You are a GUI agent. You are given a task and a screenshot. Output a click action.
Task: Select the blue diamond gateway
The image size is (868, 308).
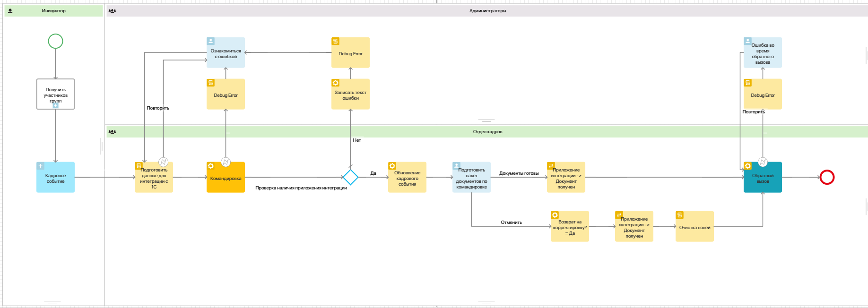[350, 177]
